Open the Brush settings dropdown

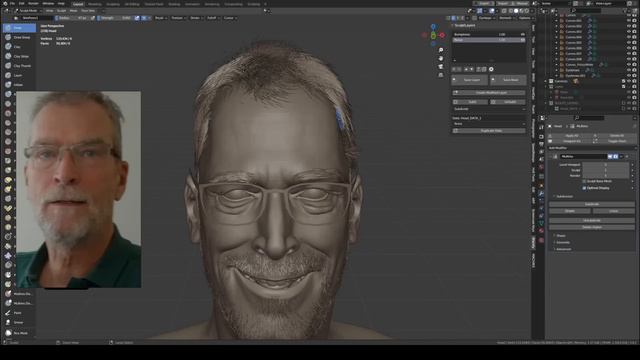click(160, 18)
